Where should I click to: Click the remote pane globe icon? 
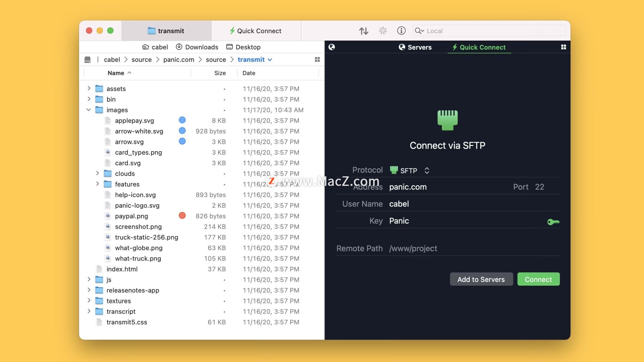(332, 47)
